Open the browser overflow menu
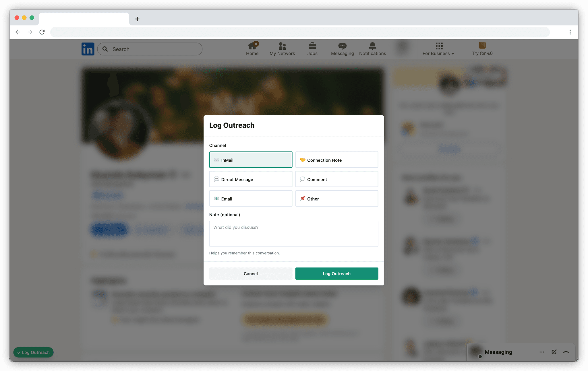 (570, 32)
